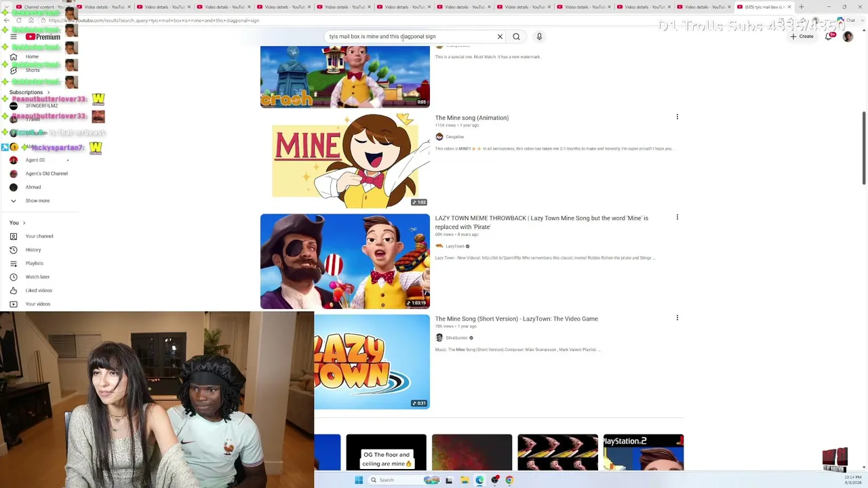Play the pirate Lazy Town thumbnail
This screenshot has height=488, width=868.
(345, 262)
